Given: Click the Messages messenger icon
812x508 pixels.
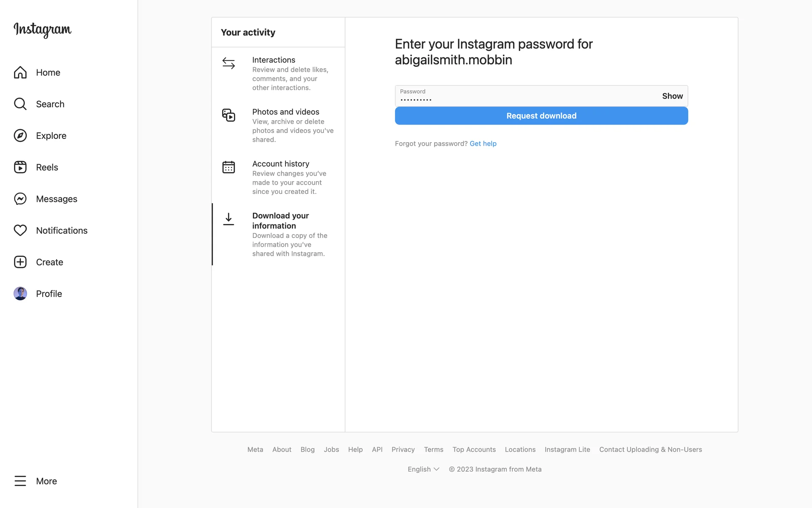Looking at the screenshot, I should tap(20, 199).
